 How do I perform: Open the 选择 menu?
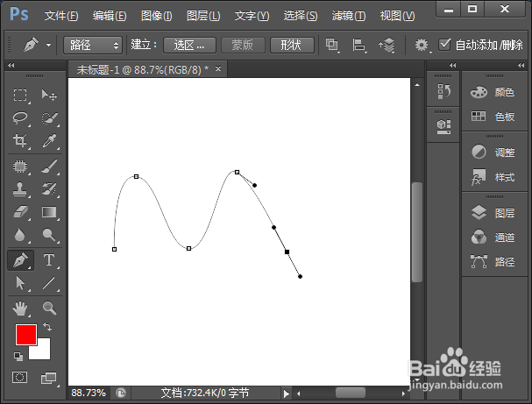[301, 16]
